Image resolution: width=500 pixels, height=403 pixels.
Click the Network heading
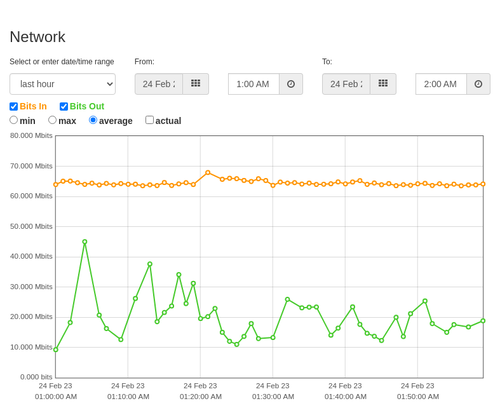[x=37, y=37]
